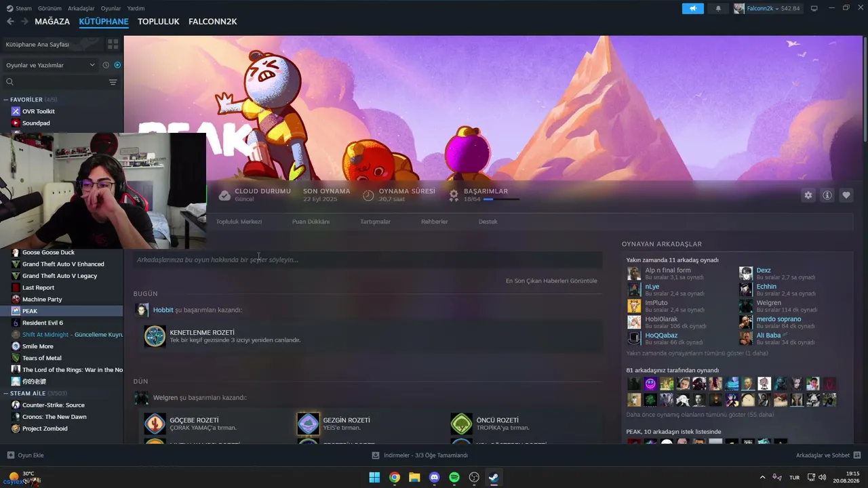Open File Explorer from the taskbar
The width and height of the screenshot is (868, 488).
click(x=414, y=477)
